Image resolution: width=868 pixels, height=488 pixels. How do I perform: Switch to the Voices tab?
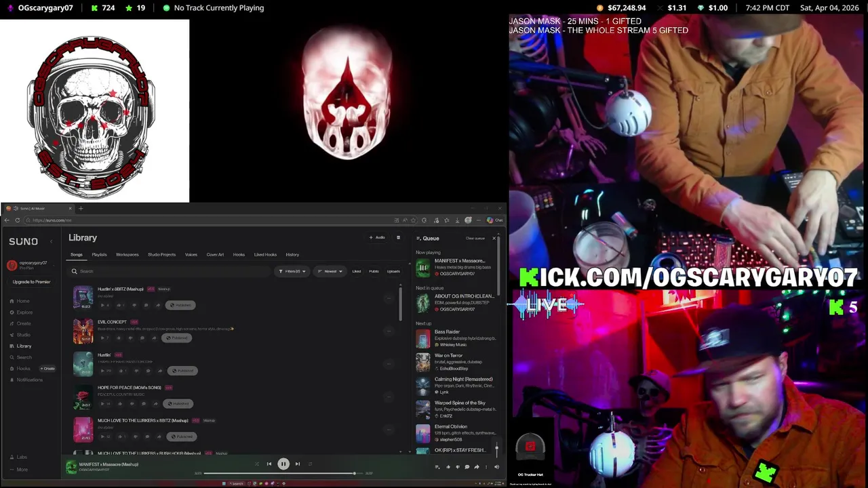[x=191, y=254]
